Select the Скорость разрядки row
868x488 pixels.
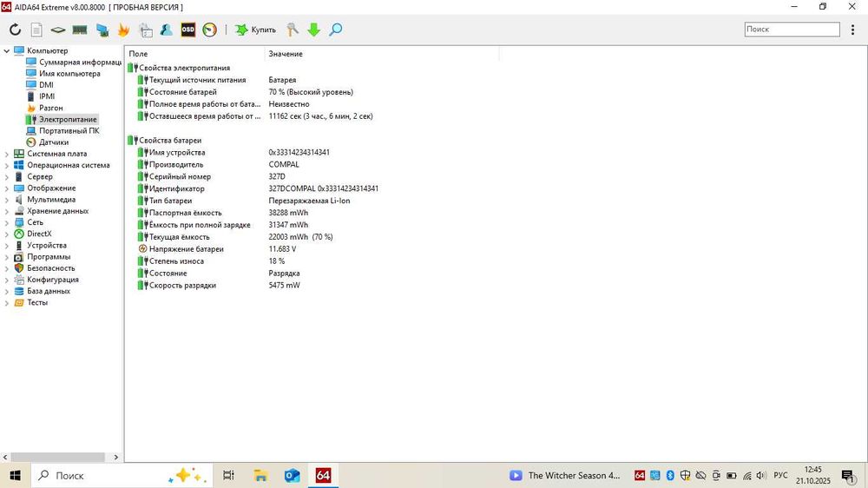312,286
